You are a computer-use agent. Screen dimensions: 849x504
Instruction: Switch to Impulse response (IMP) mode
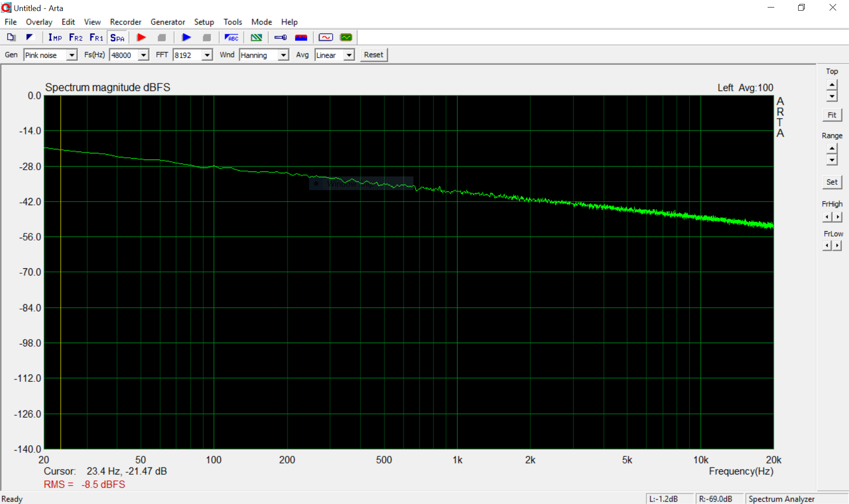(55, 38)
